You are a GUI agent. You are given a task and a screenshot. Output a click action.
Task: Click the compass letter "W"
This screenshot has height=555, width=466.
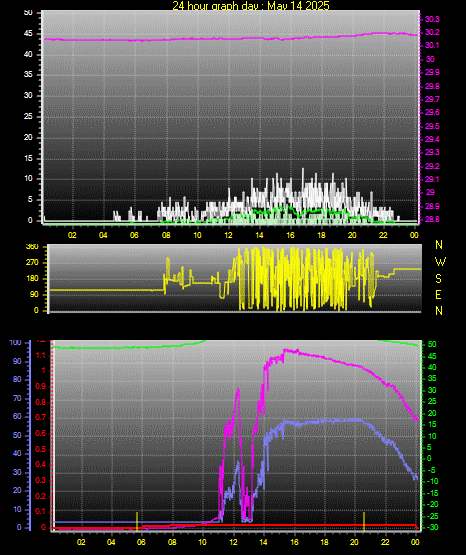pos(440,262)
